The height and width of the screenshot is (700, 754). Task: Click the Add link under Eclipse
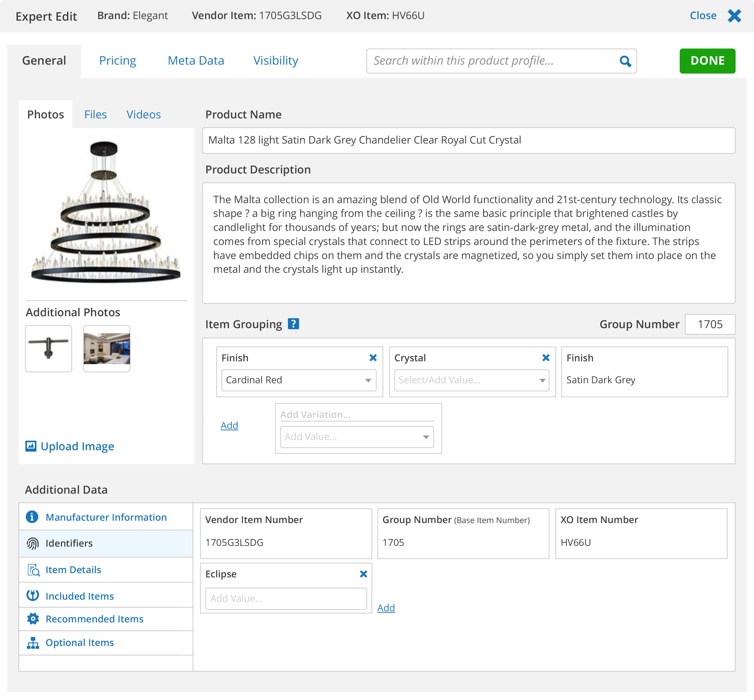click(386, 608)
